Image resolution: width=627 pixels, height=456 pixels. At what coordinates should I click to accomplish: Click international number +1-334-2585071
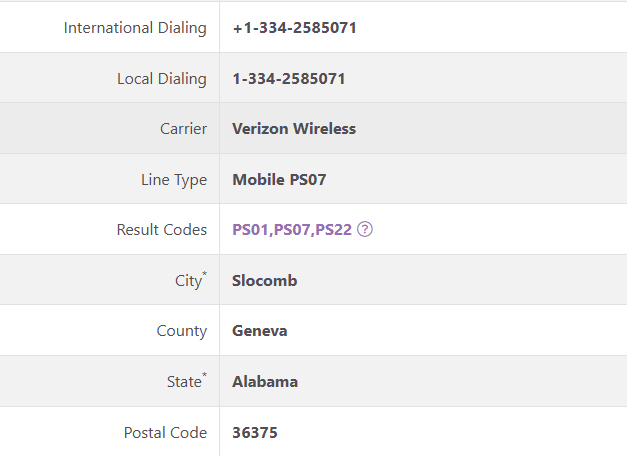pyautogui.click(x=294, y=28)
